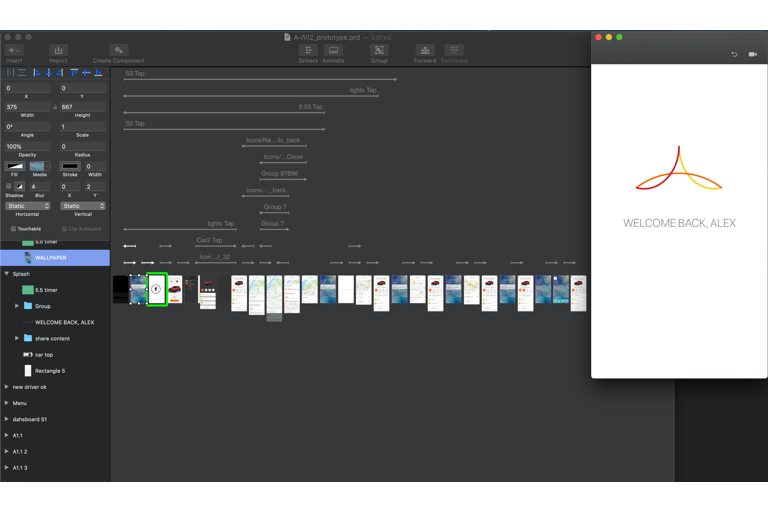Click the Y position field
768x512 pixels.
pyautogui.click(x=83, y=88)
